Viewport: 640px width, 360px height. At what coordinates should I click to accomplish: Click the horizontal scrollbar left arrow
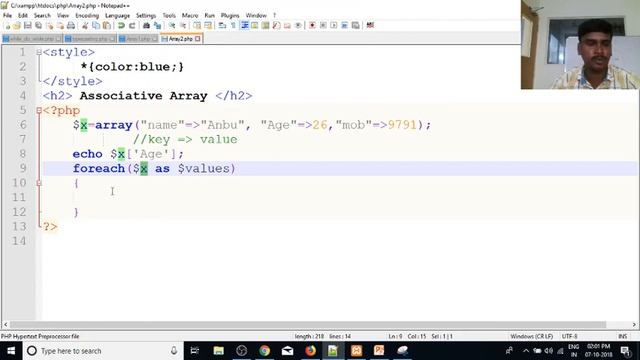click(5, 325)
